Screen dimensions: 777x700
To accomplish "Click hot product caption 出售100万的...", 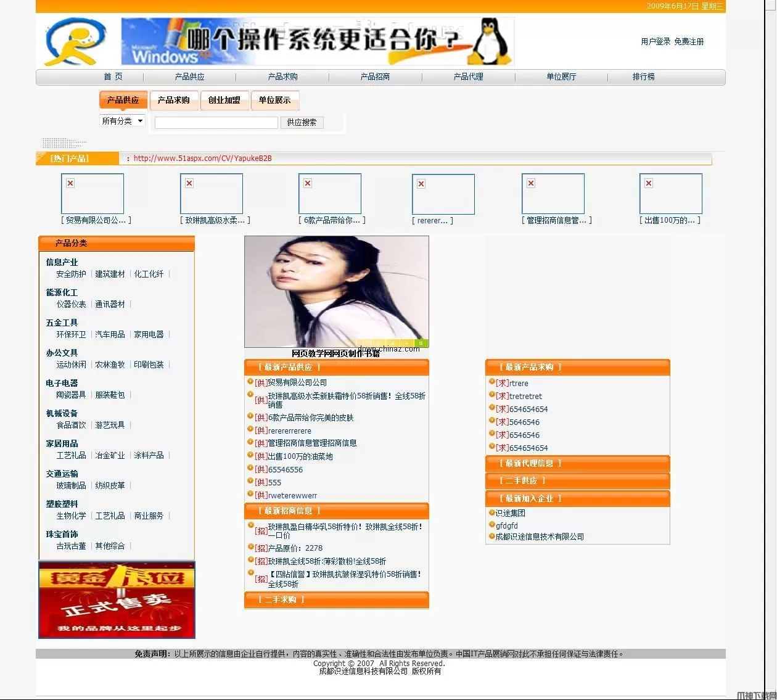I will [670, 220].
